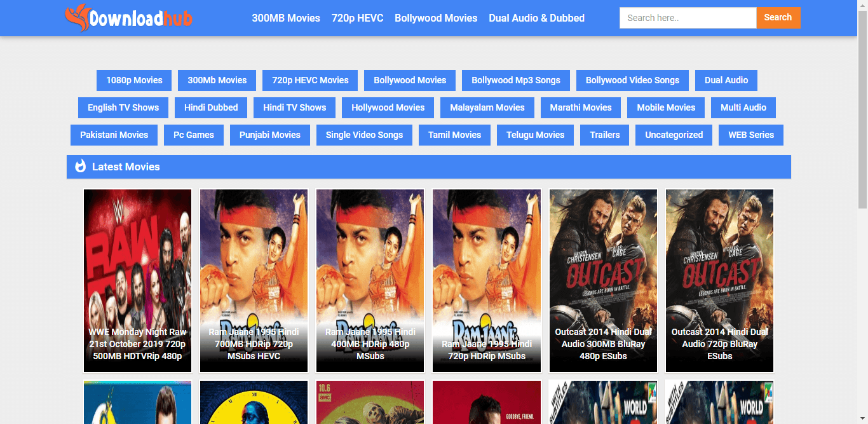Go to the Marathi Movies category
This screenshot has width=868, height=424.
coord(581,107)
